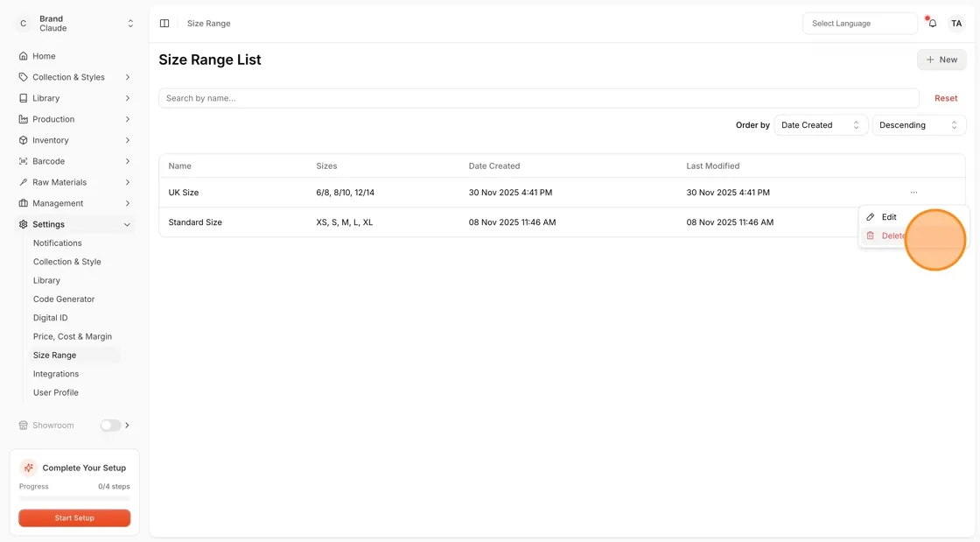Open the Order by Date Created dropdown
980x542 pixels.
[821, 125]
